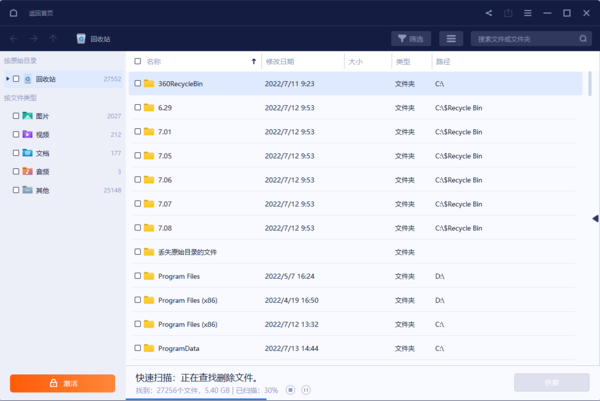The image size is (600, 401).
Task: Toggle the select-all checkbox beside 名称
Action: click(x=138, y=61)
